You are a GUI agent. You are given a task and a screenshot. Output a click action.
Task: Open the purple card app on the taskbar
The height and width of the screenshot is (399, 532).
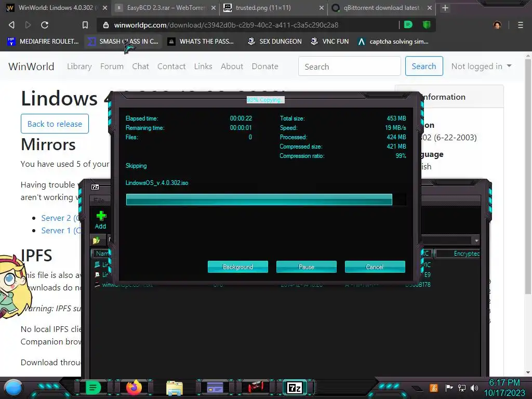point(215,388)
